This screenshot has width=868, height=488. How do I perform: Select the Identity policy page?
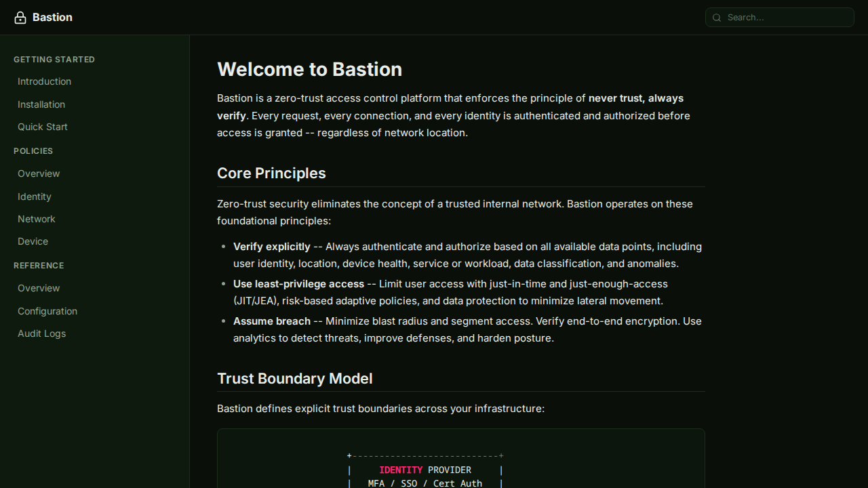(x=34, y=197)
